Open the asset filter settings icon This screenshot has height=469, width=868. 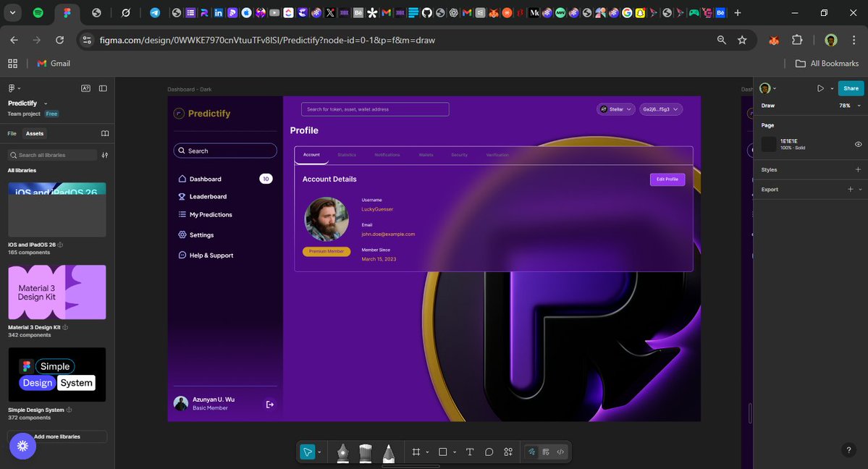(105, 155)
